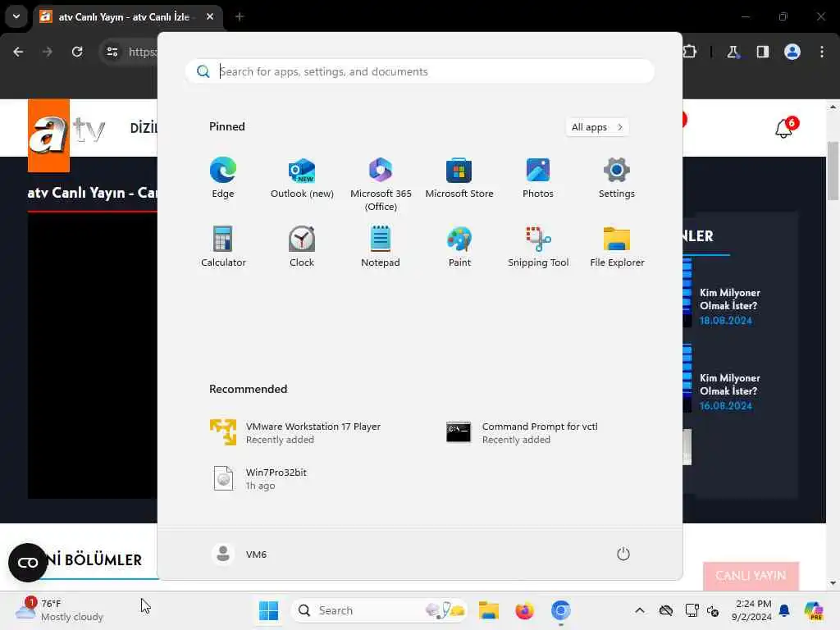Go back in browser history
Image resolution: width=840 pixels, height=630 pixels.
tap(18, 52)
